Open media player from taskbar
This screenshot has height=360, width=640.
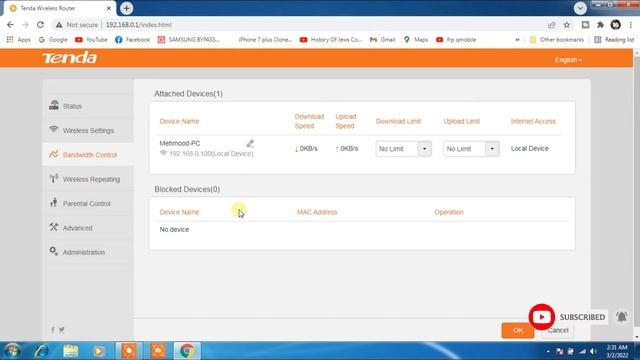click(98, 351)
